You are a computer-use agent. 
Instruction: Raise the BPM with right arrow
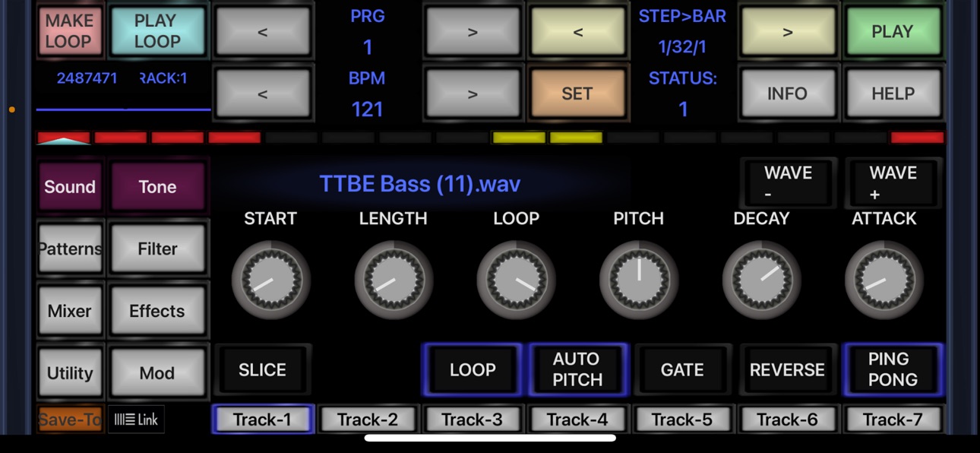[x=473, y=93]
